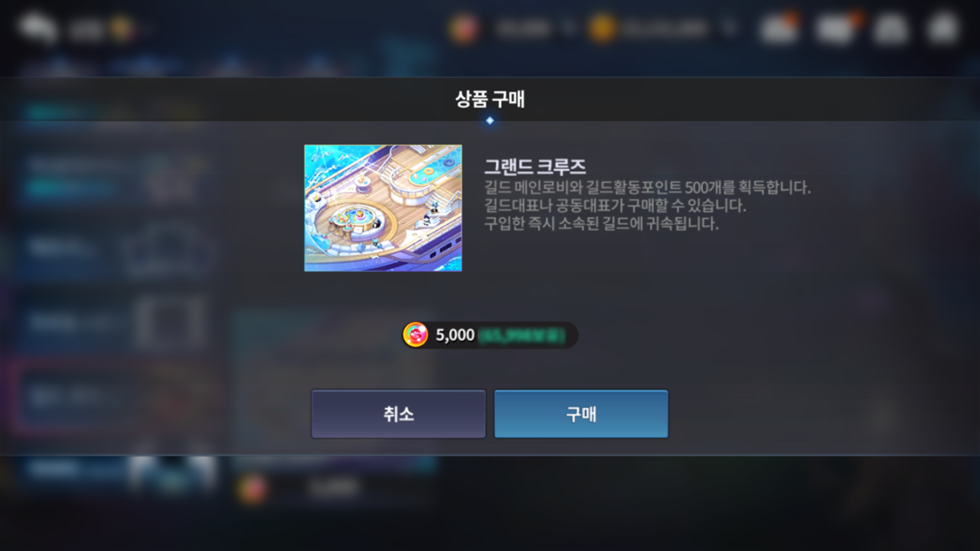This screenshot has width=980, height=551.
Task: Click the 상품 구매 dialog title
Action: (x=490, y=99)
